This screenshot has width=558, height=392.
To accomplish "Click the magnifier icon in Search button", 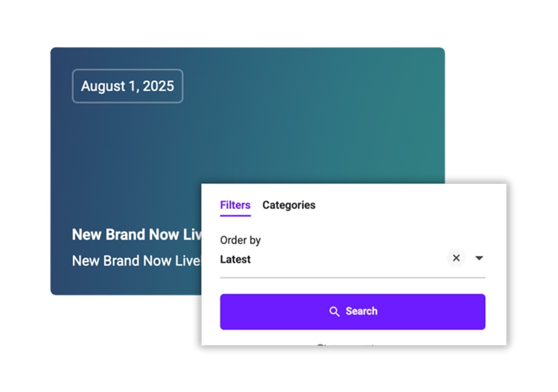I will (334, 312).
